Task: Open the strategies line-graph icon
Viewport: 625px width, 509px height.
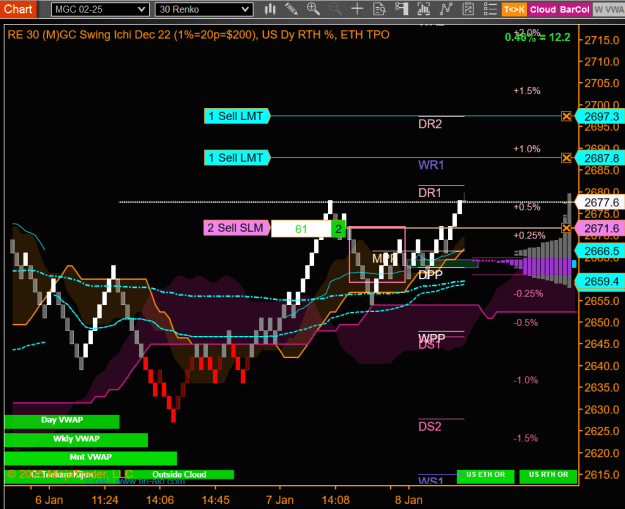Action: pos(446,9)
